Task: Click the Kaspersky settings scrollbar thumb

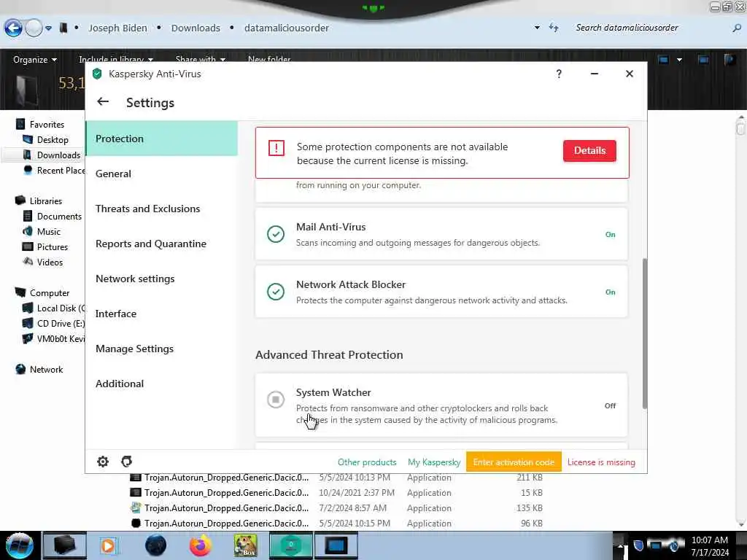Action: [645, 333]
